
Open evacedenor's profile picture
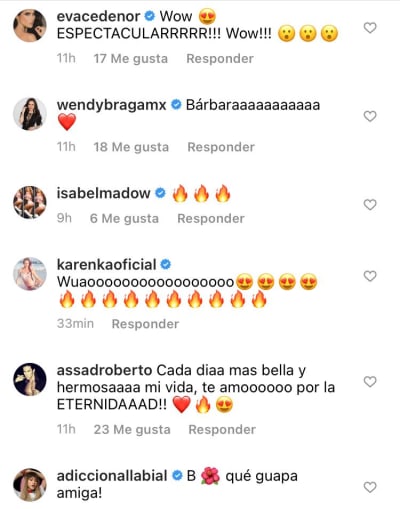[30, 26]
